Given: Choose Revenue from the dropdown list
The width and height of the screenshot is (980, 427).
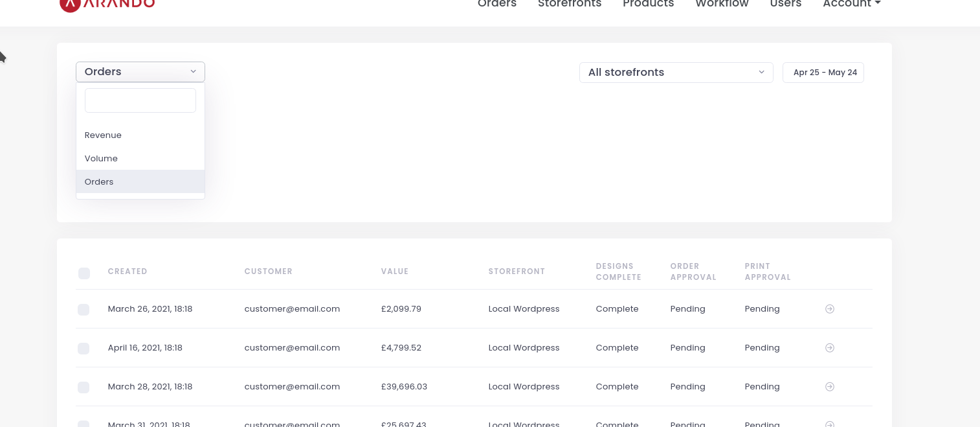Looking at the screenshot, I should point(104,135).
